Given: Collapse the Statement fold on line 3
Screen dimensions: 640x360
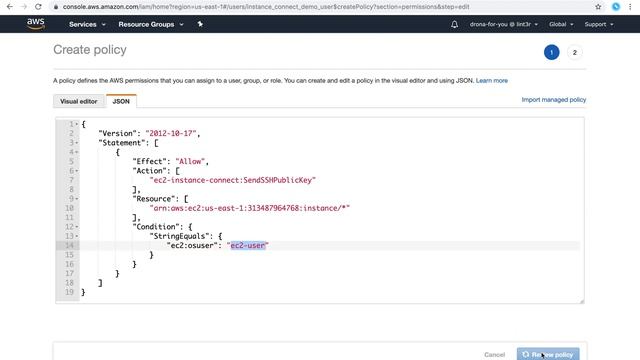Looking at the screenshot, I should (x=77, y=143).
